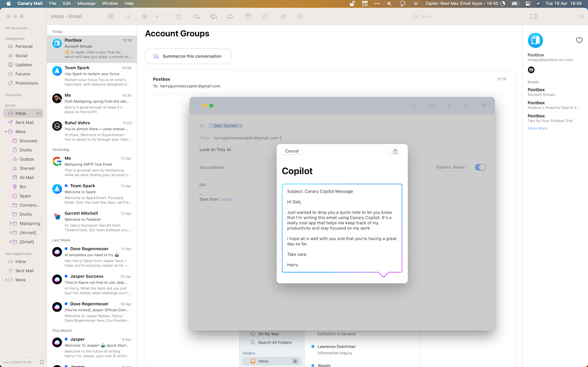The image size is (588, 367).
Task: Click the mute icon in menu bar
Action: click(x=389, y=3)
